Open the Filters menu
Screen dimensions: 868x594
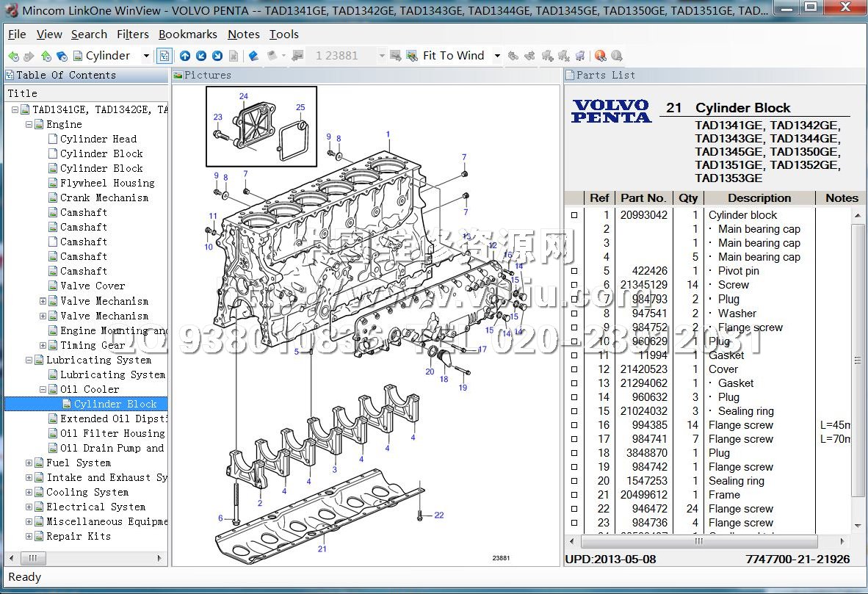[x=132, y=35]
